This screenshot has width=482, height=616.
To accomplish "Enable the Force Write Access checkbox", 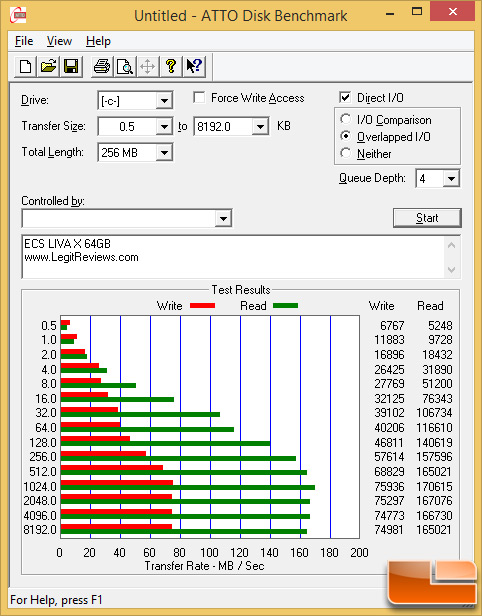I will click(199, 97).
